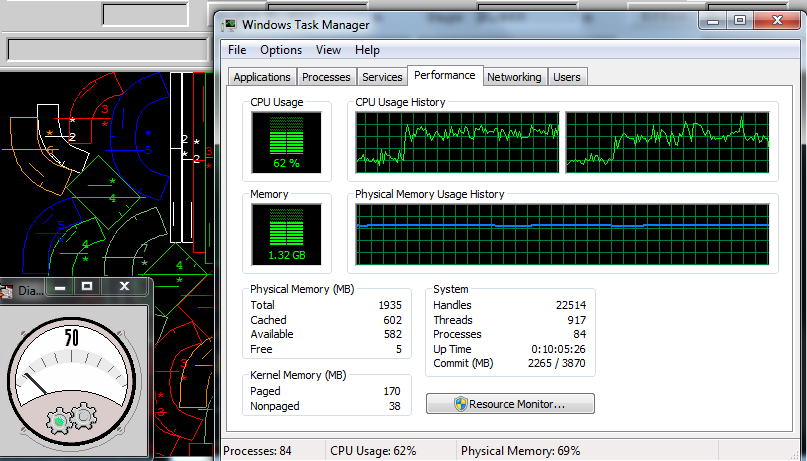Minimize the Dia... gauge window
This screenshot has width=807, height=461.
[60, 287]
